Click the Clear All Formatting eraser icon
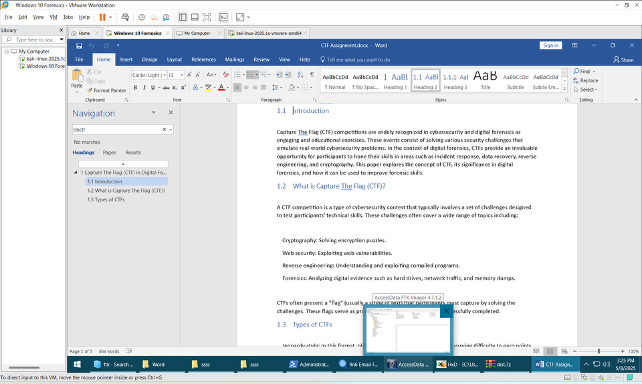This screenshot has width=642, height=384. (x=226, y=75)
